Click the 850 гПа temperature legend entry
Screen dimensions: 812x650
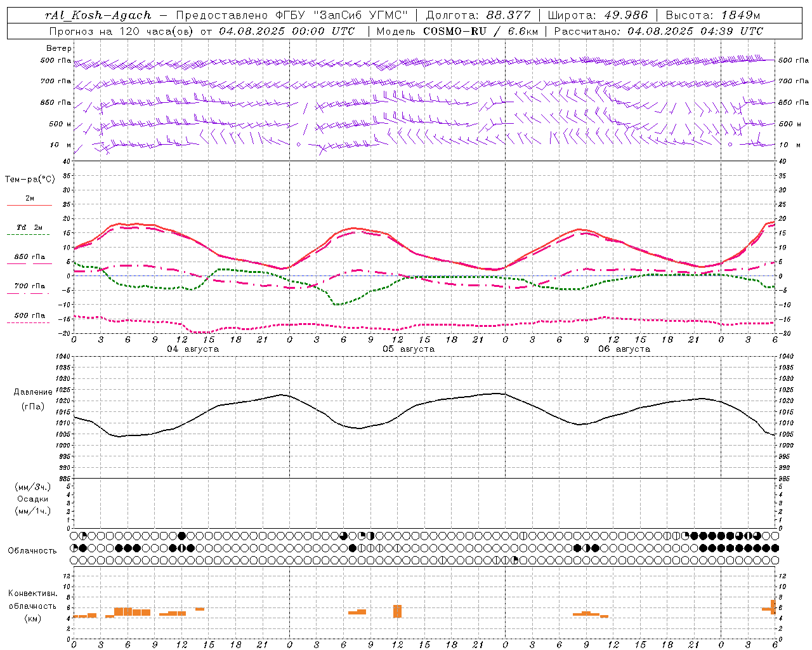coord(30,257)
